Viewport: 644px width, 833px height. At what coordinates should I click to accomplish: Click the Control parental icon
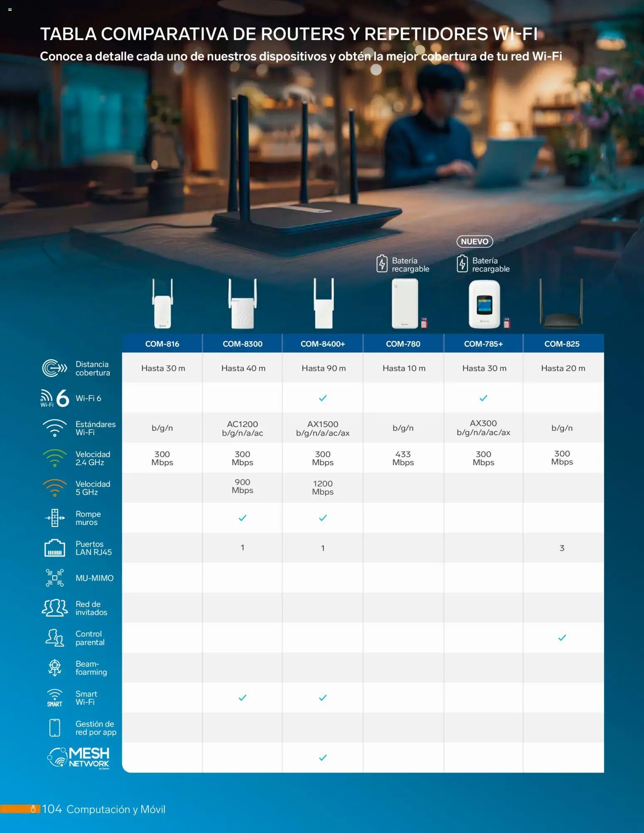click(x=54, y=638)
